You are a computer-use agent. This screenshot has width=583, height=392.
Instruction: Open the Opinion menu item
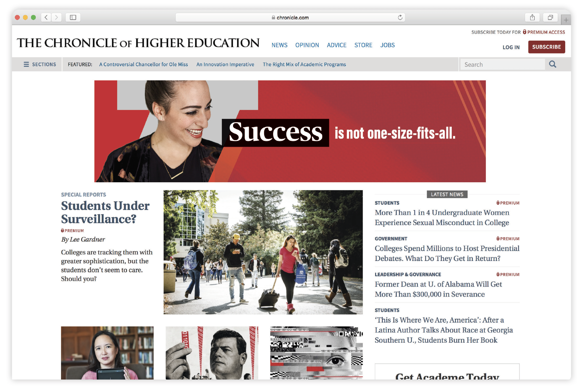point(307,45)
